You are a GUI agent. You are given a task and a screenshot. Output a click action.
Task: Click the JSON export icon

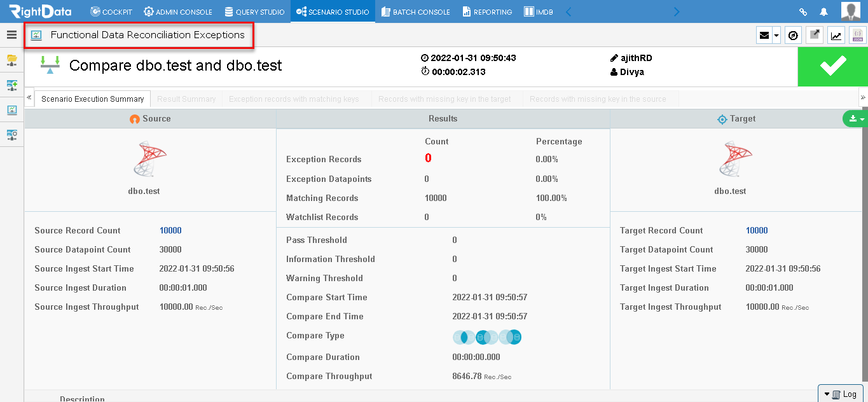click(858, 35)
